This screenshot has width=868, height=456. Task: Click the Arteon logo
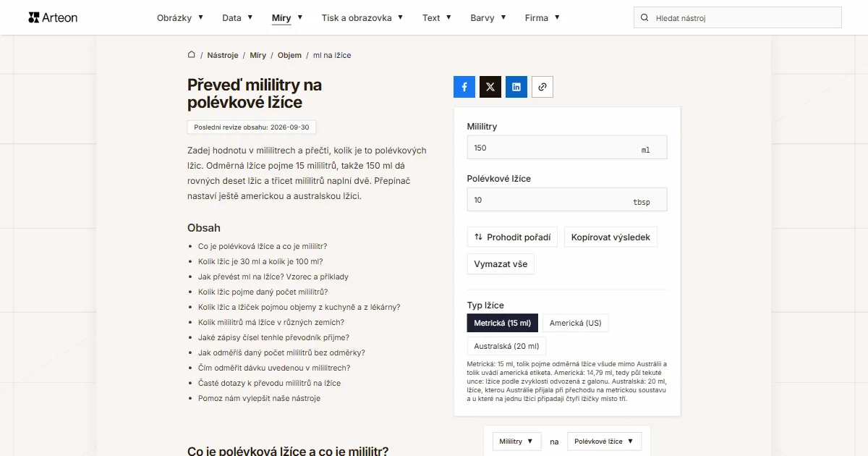pos(52,17)
